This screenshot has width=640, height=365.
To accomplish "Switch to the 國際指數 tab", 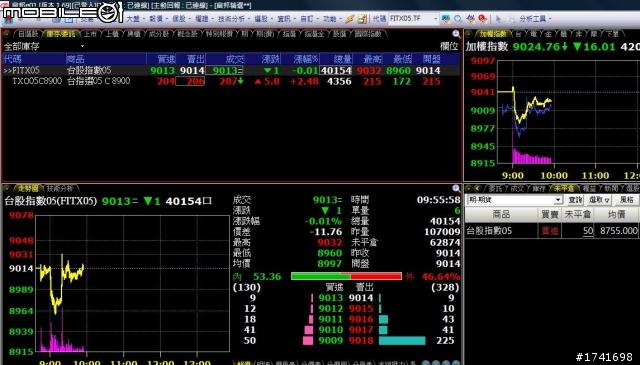I will [368, 34].
